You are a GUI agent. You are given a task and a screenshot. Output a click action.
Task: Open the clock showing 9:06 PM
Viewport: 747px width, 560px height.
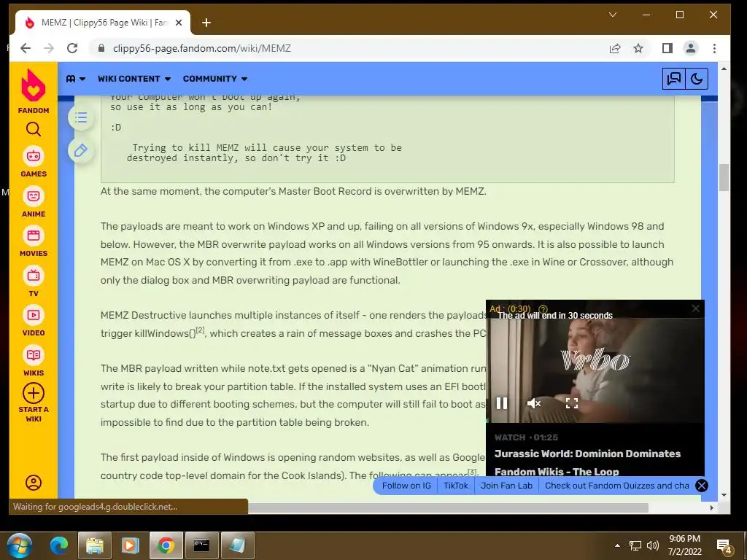click(x=684, y=545)
